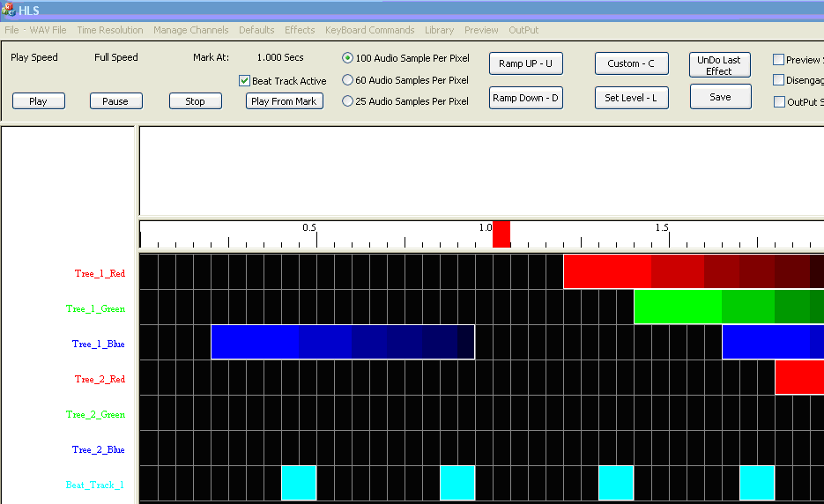Click the red ramp effect on Tree_1_Red
This screenshot has height=504, width=824.
[x=694, y=271]
